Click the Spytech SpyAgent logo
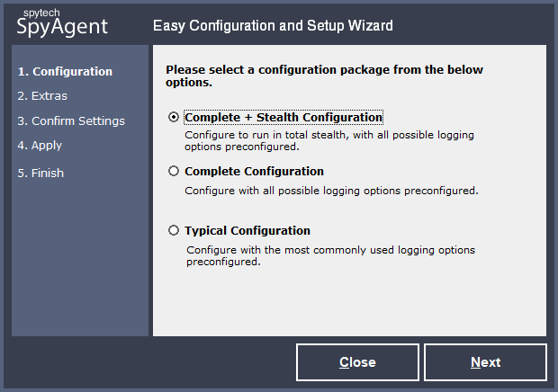The width and height of the screenshot is (558, 392). tap(62, 27)
